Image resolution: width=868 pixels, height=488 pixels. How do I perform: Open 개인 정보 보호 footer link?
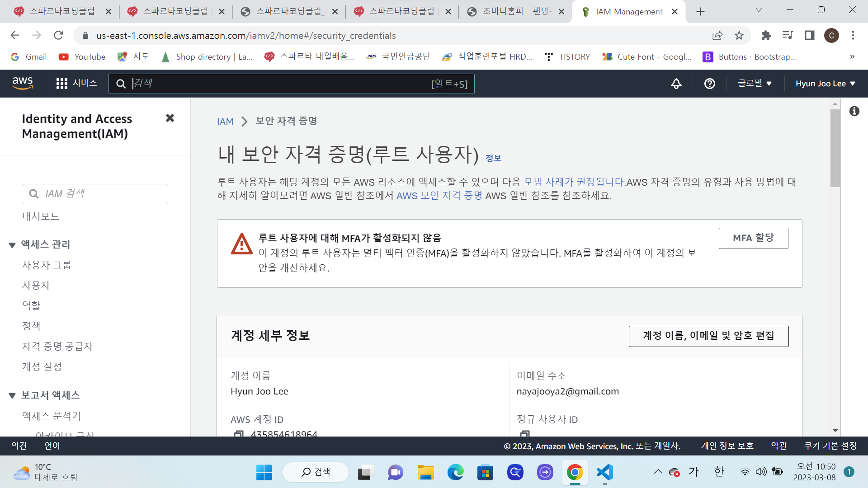727,446
